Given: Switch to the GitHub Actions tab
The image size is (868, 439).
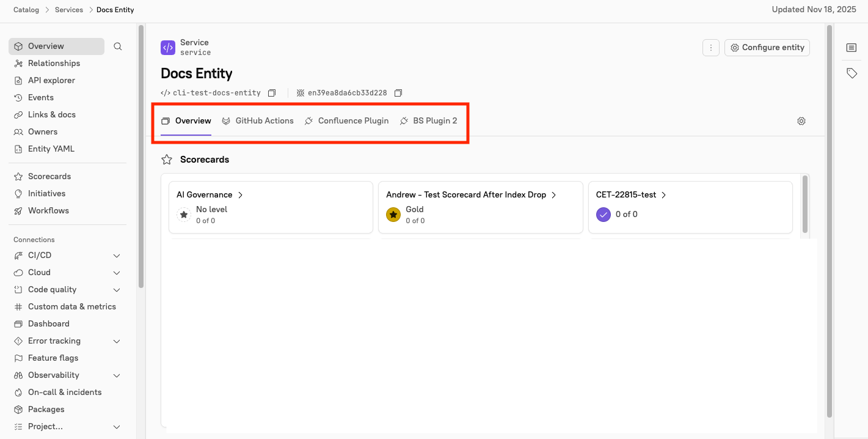Looking at the screenshot, I should tap(258, 121).
